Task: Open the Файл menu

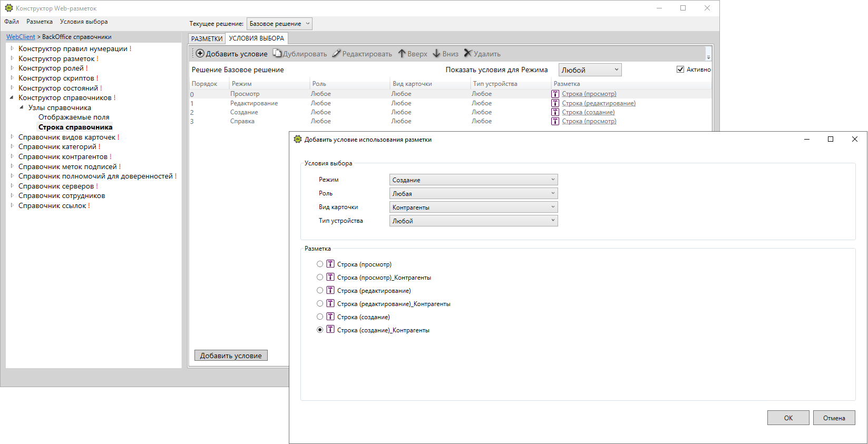Action: (x=12, y=22)
